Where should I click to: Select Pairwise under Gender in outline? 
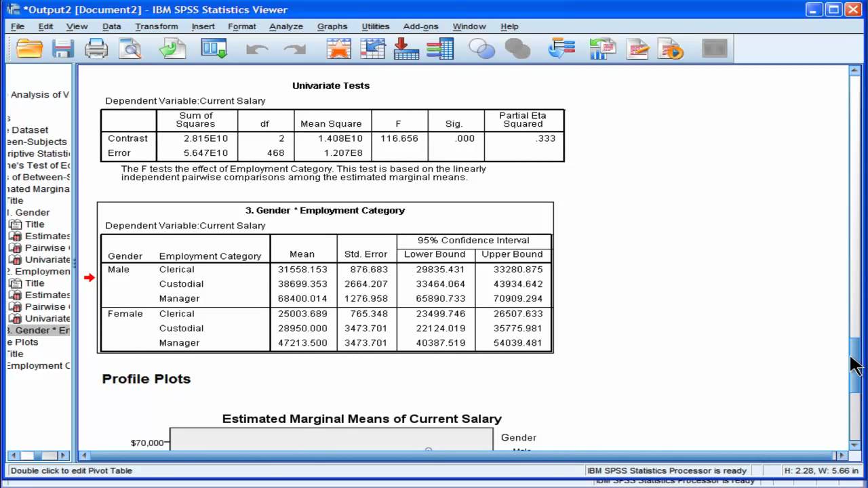coord(47,247)
